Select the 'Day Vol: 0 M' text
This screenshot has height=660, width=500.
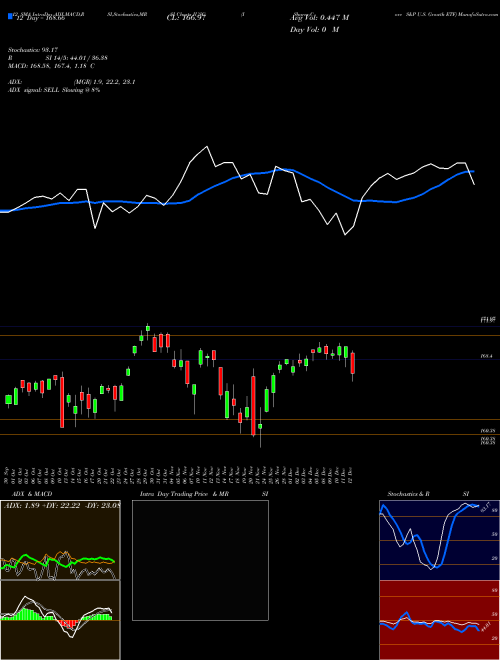tap(314, 30)
